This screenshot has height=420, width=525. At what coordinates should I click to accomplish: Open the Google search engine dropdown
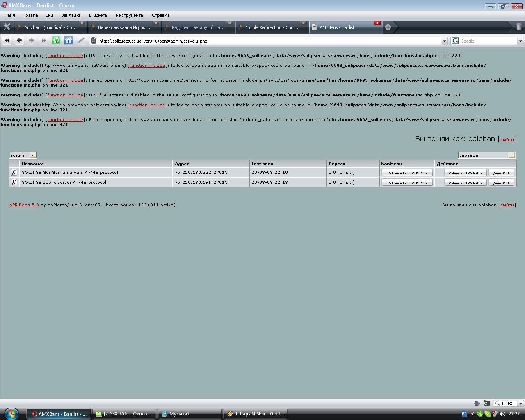tap(520, 41)
